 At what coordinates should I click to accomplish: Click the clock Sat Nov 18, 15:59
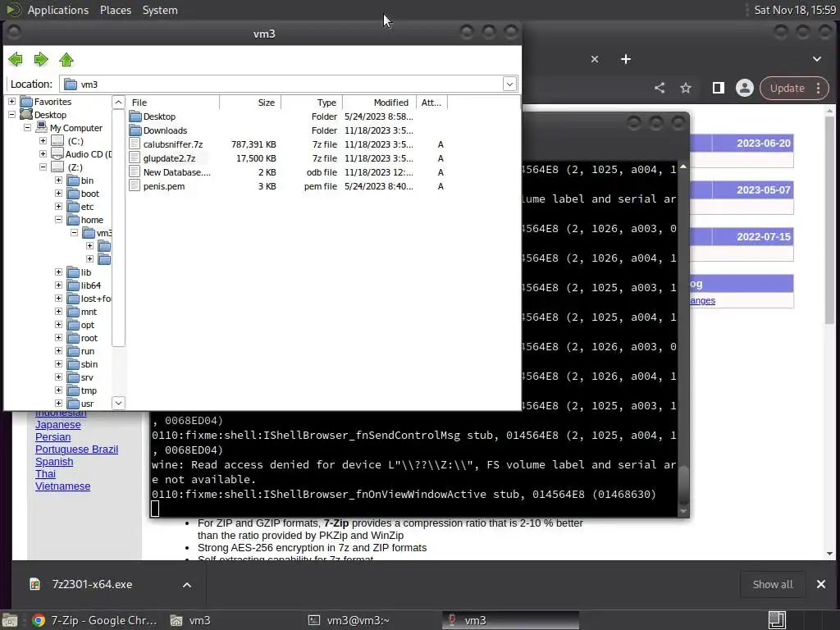[x=795, y=10]
